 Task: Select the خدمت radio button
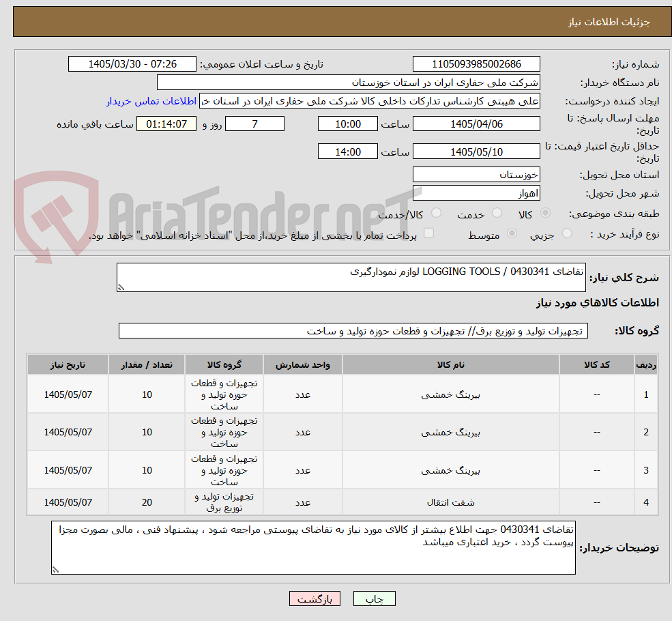[497, 213]
